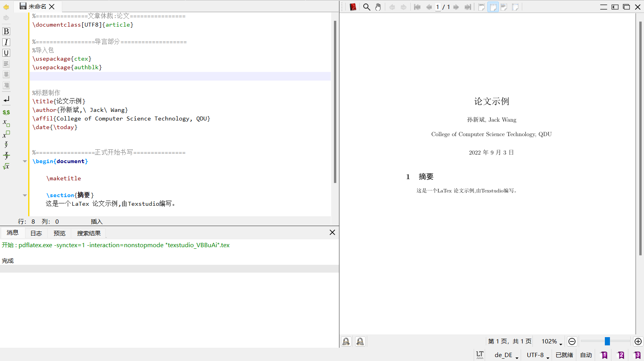The height and width of the screenshot is (361, 644).
Task: Apply underline formatting from the editor sidebar
Action: [6, 53]
